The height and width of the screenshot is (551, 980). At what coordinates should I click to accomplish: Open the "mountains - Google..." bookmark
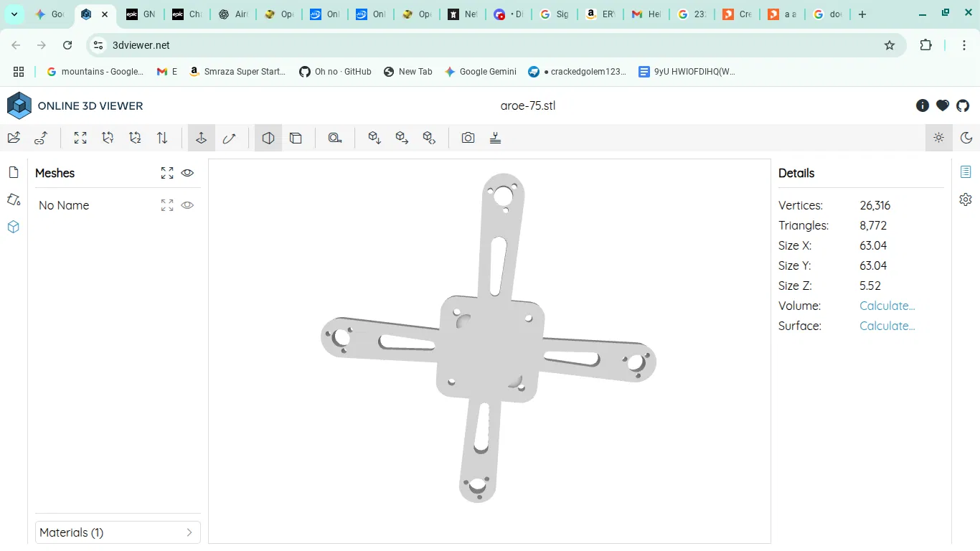95,72
